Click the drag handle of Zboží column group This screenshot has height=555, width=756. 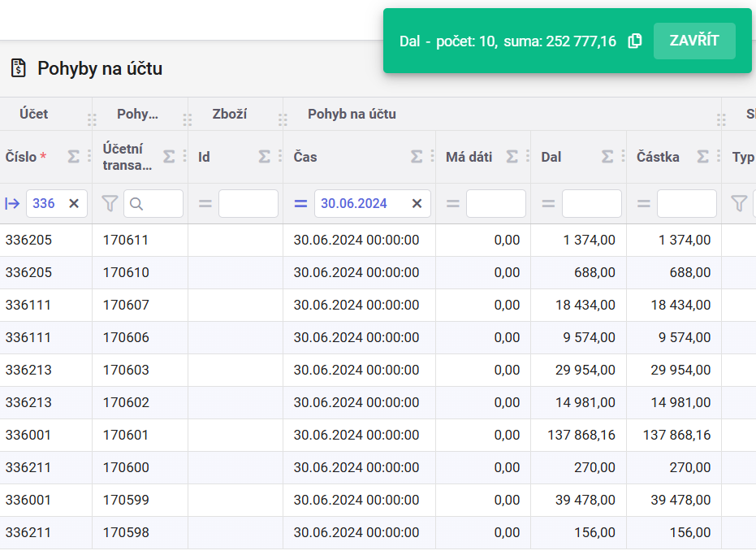(x=283, y=119)
